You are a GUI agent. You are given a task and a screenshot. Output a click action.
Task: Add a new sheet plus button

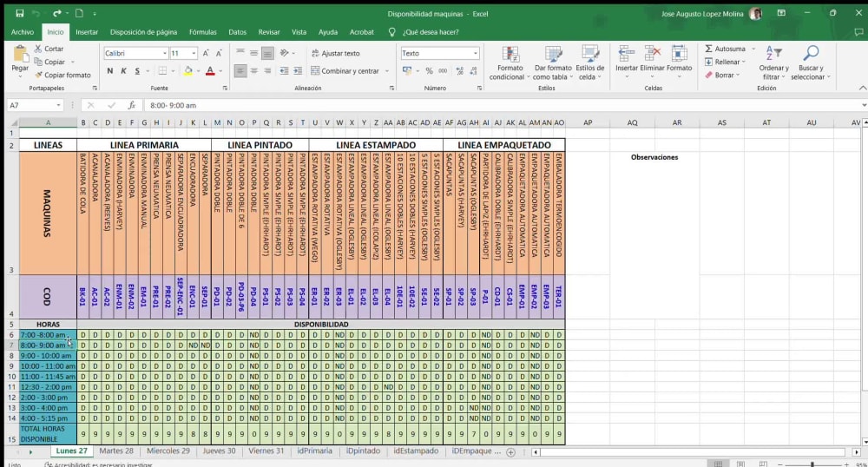click(x=511, y=452)
